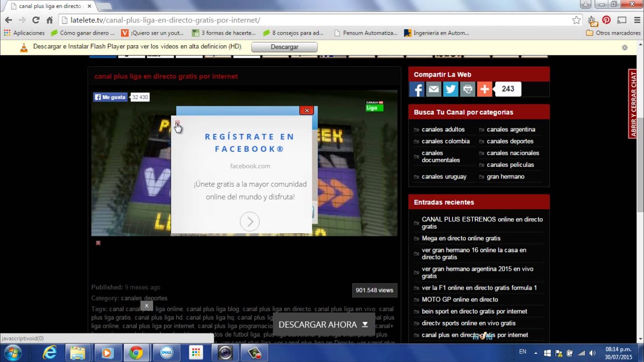The width and height of the screenshot is (644, 362).
Task: Open a new browser tab
Action: 104,6
